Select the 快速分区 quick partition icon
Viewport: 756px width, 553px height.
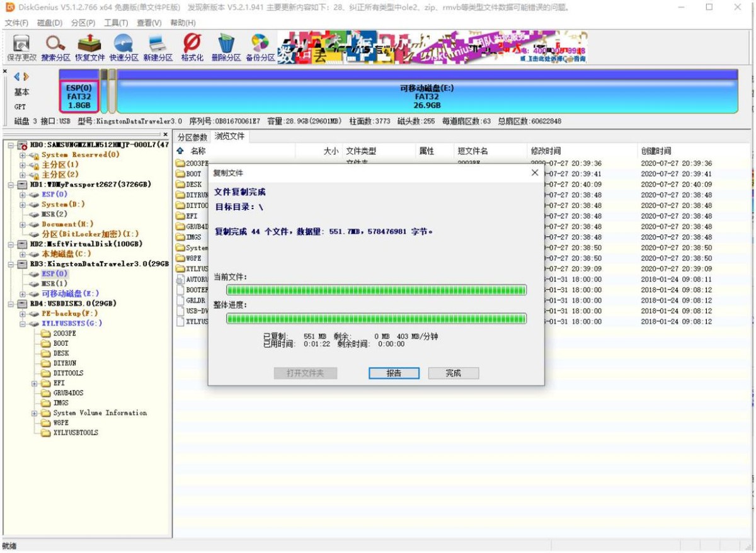123,47
